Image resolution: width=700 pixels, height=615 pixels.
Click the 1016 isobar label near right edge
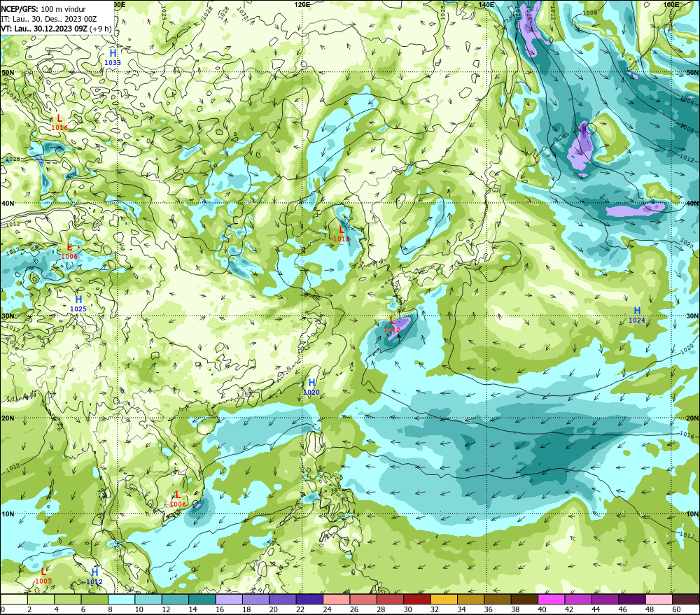[687, 434]
